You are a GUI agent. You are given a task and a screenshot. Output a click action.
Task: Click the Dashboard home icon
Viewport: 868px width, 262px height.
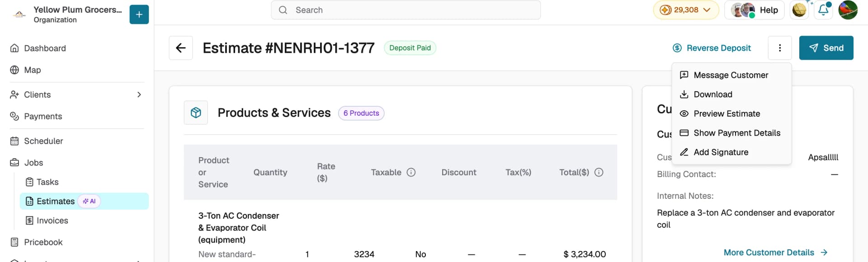[x=14, y=48]
